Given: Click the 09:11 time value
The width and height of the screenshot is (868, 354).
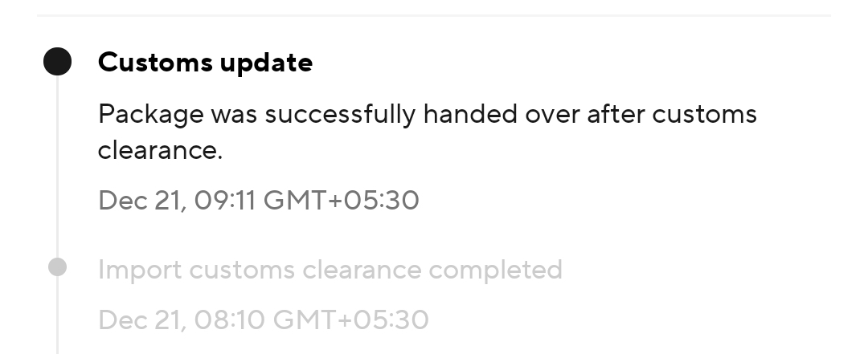Looking at the screenshot, I should click(225, 200).
